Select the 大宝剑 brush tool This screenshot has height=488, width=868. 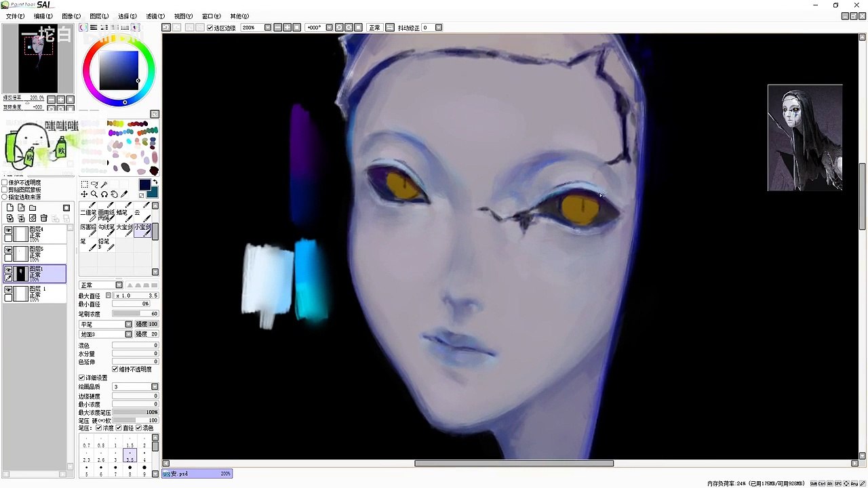[x=124, y=230]
